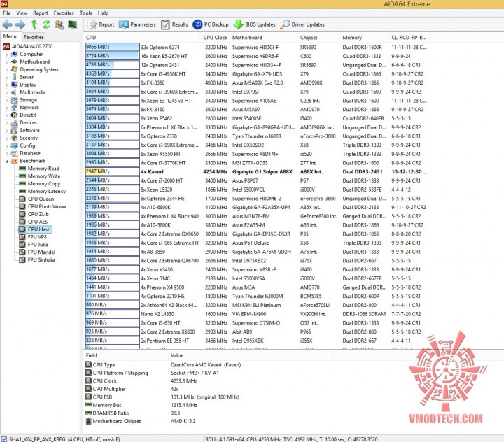Click the Back arrow toolbar icon

pos(8,24)
